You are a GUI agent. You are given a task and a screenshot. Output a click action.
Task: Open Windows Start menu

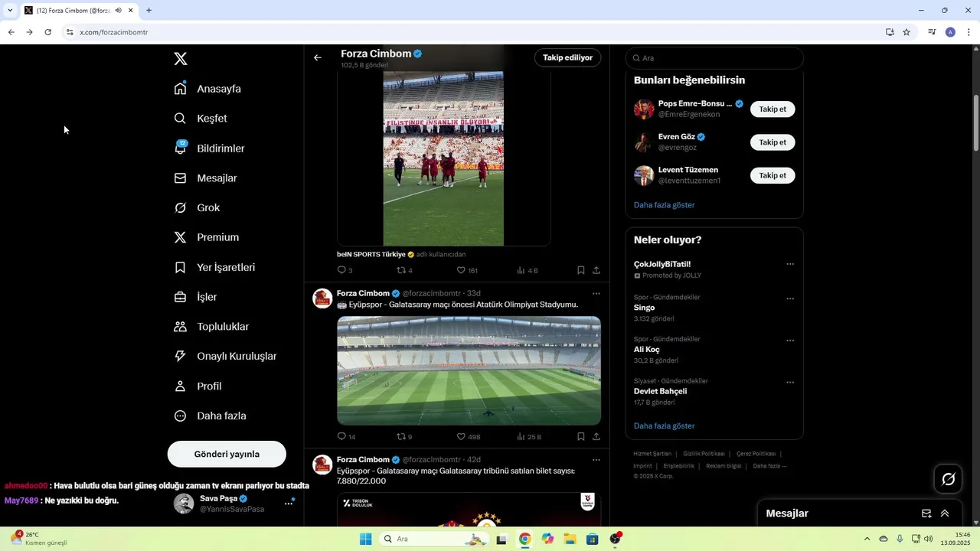(x=366, y=539)
